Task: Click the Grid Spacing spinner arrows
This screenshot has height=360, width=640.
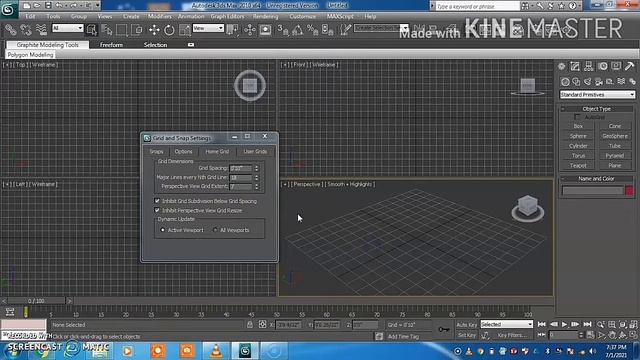Action: point(256,168)
